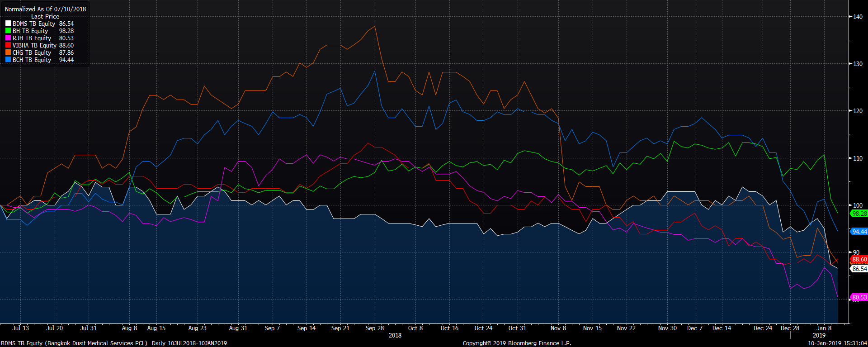Click the Bloomberg copyright notice

click(517, 343)
